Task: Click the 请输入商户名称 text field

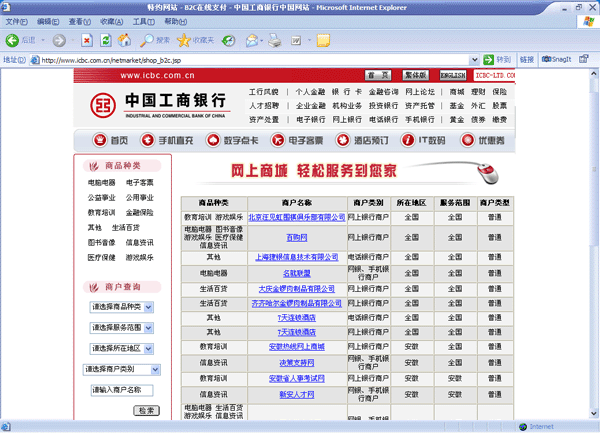Action: coord(121,390)
